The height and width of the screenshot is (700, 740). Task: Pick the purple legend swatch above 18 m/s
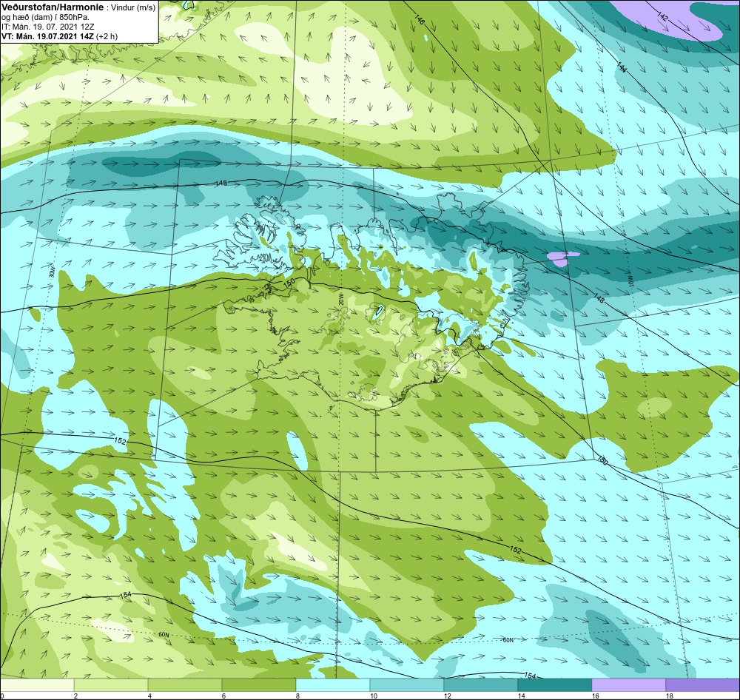(703, 685)
